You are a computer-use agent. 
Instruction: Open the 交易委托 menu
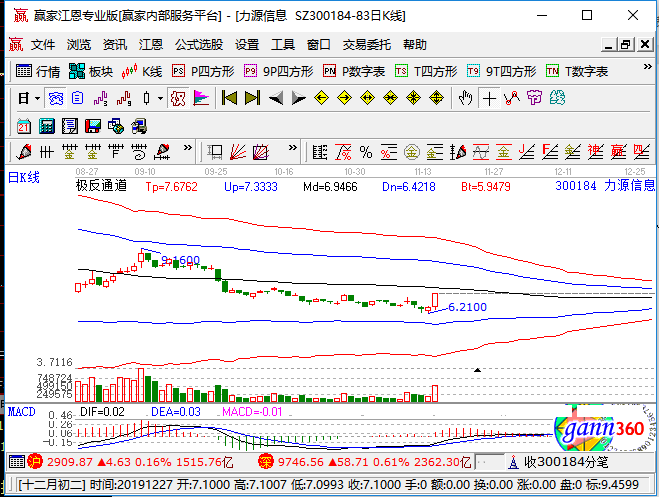tap(366, 45)
